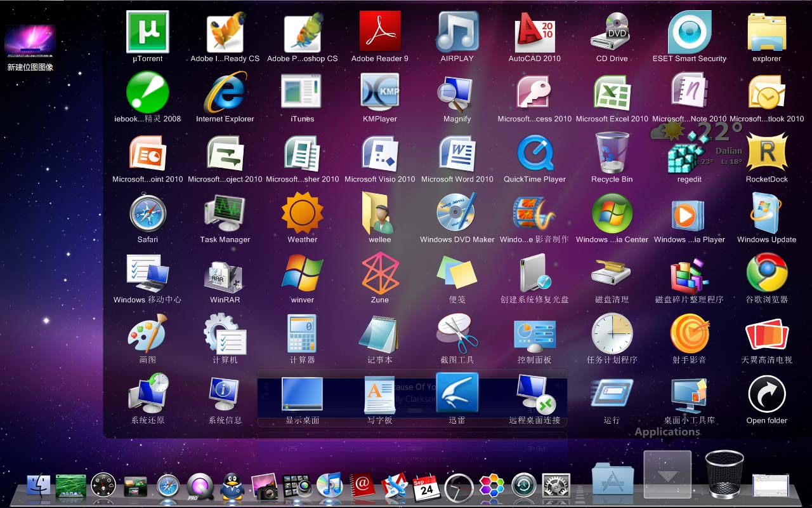
Task: Open the CD Drive icon
Action: point(612,32)
